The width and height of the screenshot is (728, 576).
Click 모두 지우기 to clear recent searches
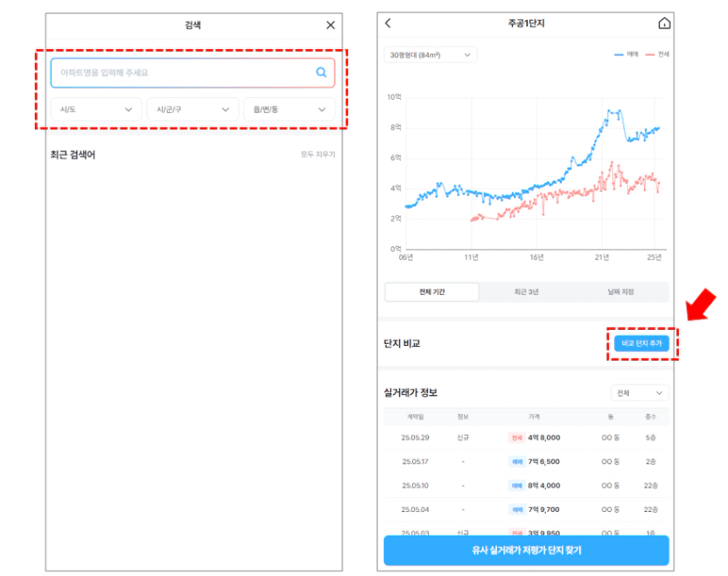click(x=318, y=154)
